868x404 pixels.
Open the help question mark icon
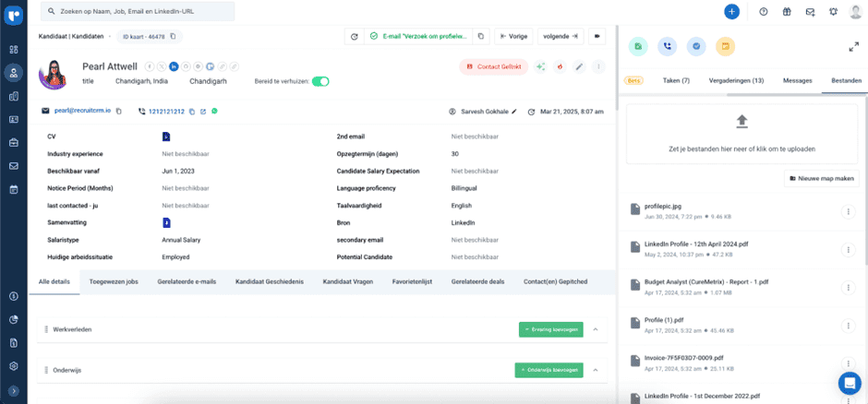[764, 12]
